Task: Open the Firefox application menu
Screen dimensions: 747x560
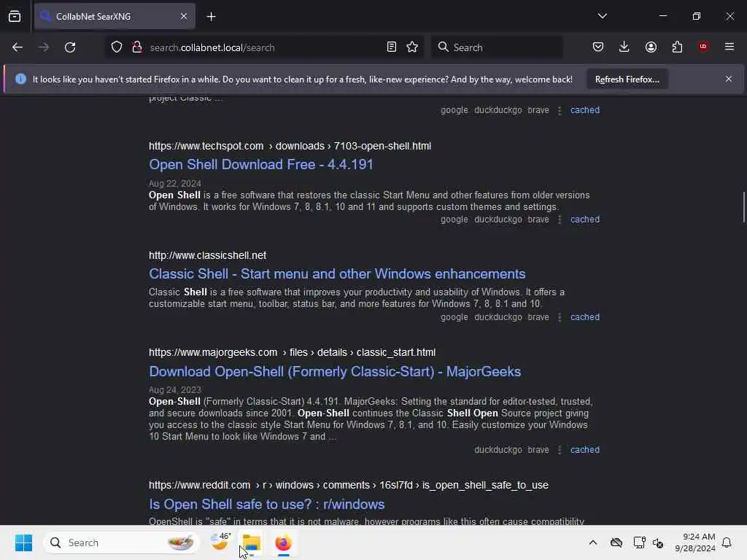Action: [729, 47]
